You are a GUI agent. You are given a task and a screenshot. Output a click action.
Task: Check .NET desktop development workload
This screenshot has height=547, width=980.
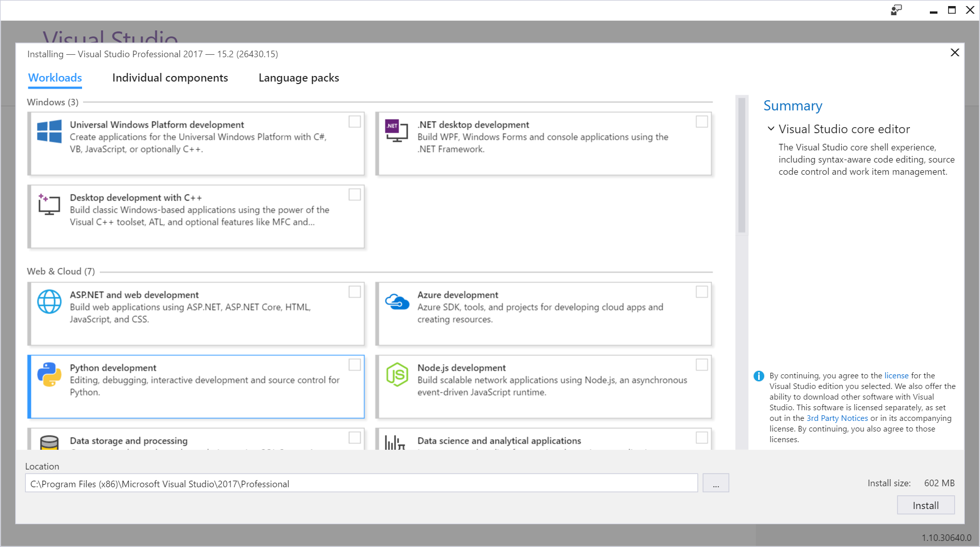[x=702, y=122]
